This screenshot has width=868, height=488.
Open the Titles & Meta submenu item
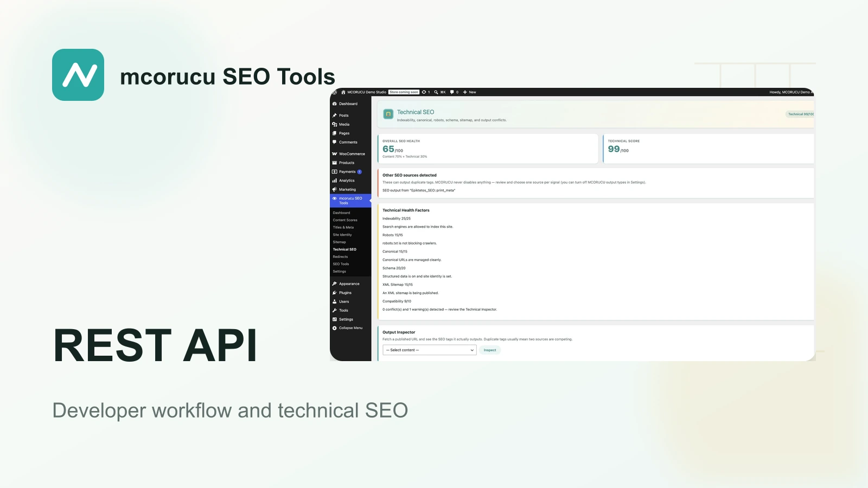point(343,227)
